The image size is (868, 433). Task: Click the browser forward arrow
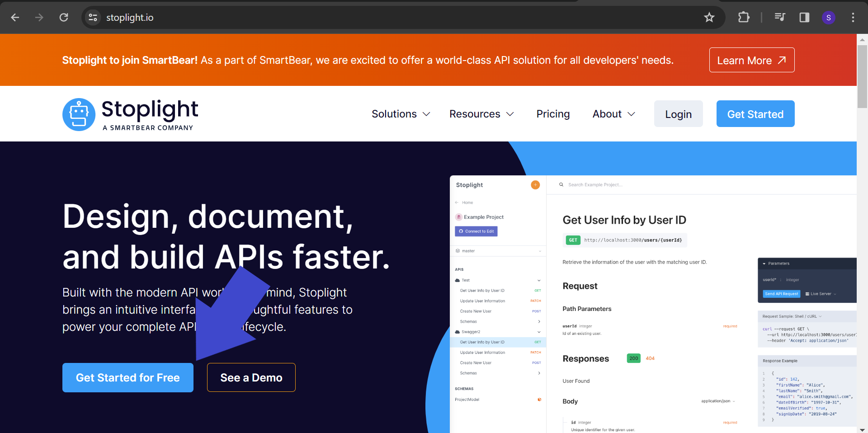(39, 17)
